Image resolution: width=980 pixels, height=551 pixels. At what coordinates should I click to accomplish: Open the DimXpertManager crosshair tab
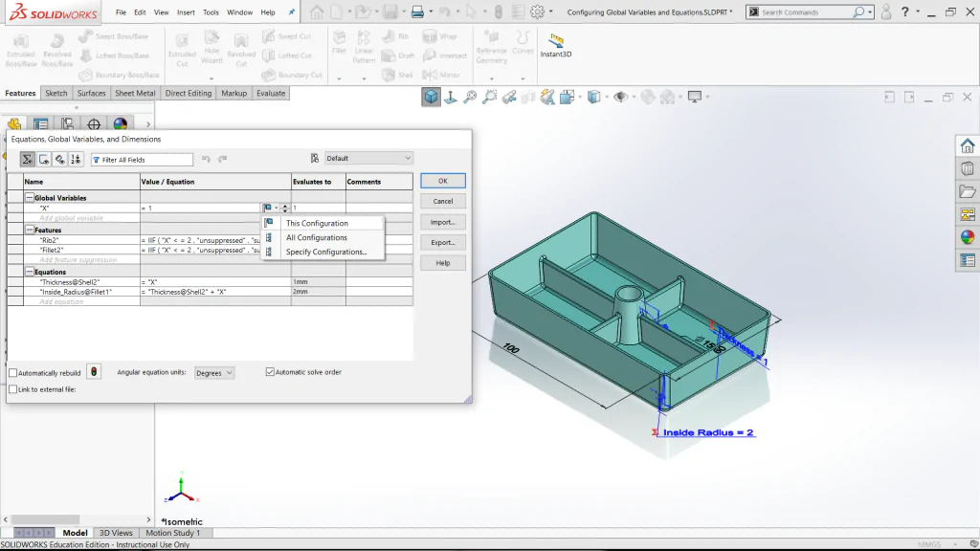click(x=94, y=123)
